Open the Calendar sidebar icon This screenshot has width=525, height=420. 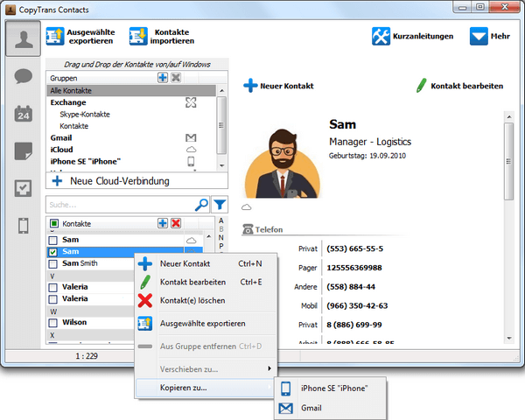coord(23,114)
